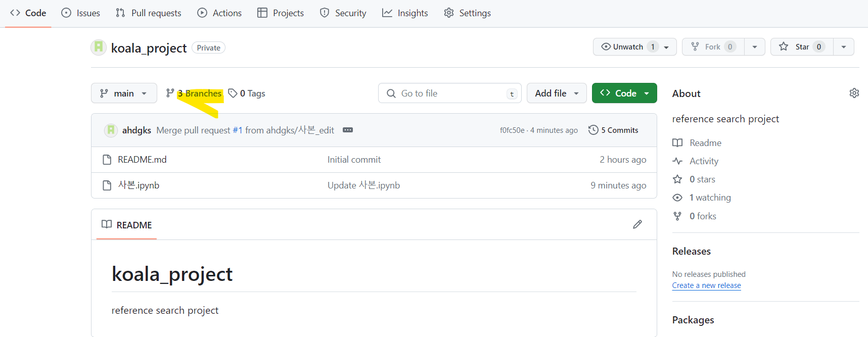Click the tag icon beside 0 Tags

tap(233, 93)
